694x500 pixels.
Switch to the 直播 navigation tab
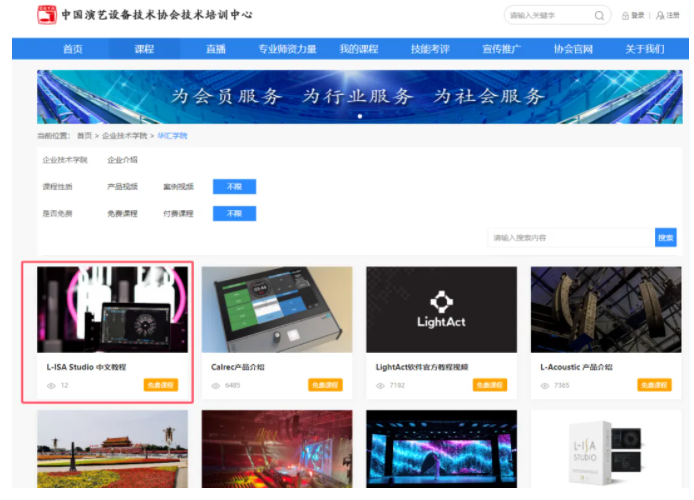click(216, 49)
